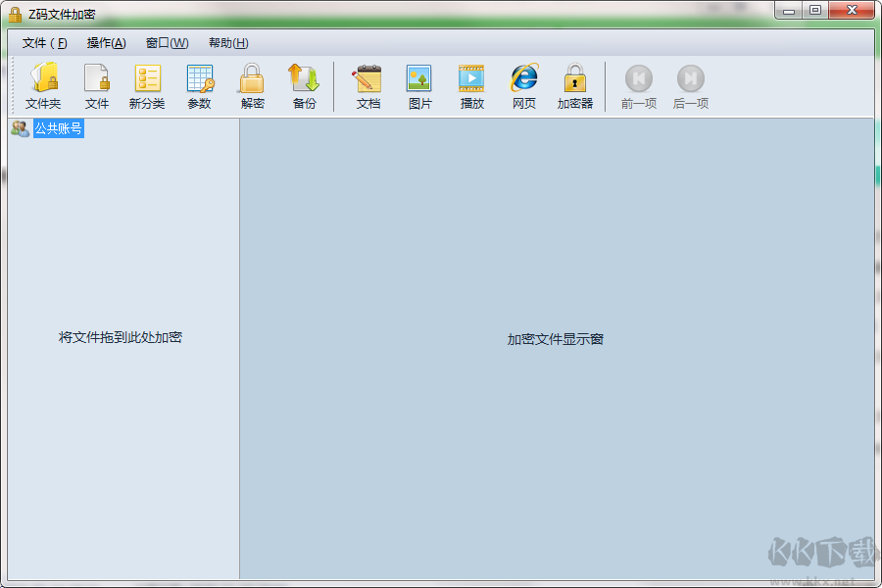This screenshot has height=588, width=882.
Task: Open the 帮助(H) menu
Action: 227,43
